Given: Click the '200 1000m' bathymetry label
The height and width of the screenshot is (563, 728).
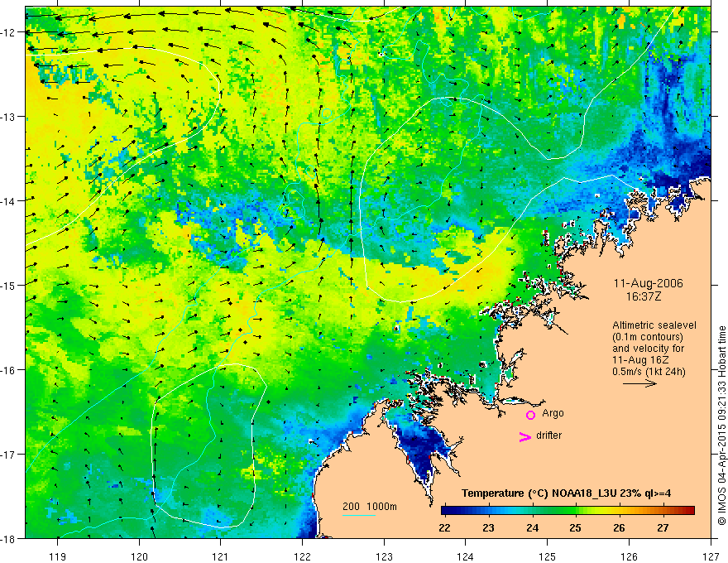Looking at the screenshot, I should 370,507.
